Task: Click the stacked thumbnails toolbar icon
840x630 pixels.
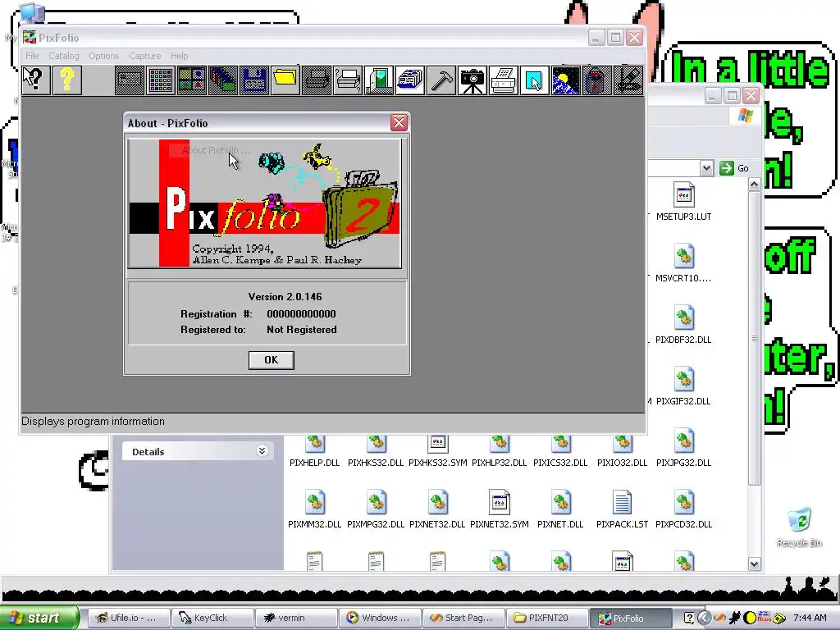Action: pyautogui.click(x=223, y=80)
